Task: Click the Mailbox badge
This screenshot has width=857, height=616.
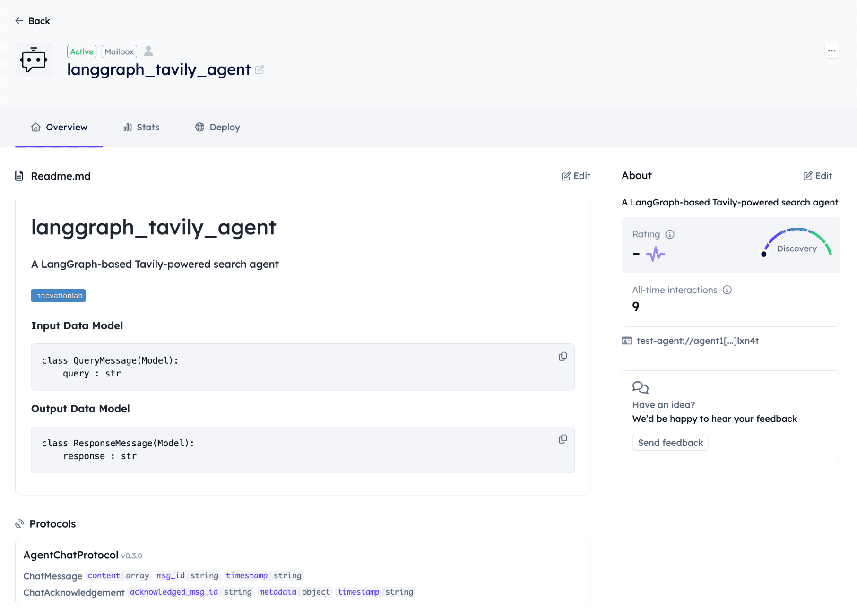Action: click(x=119, y=51)
